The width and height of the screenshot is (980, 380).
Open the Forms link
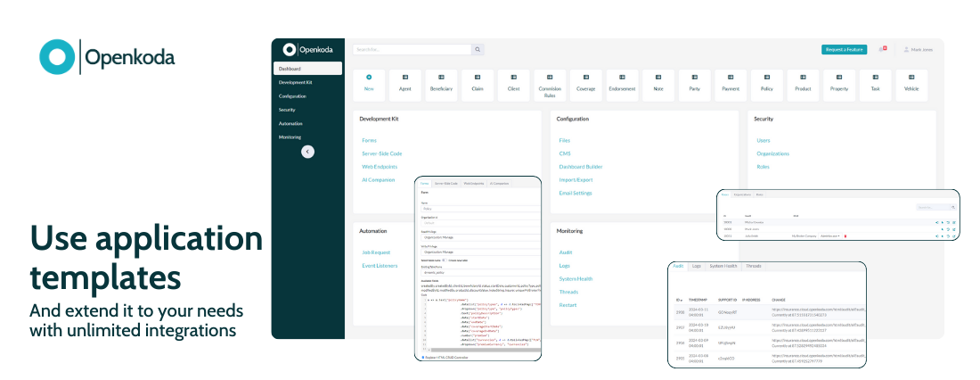pyautogui.click(x=370, y=141)
